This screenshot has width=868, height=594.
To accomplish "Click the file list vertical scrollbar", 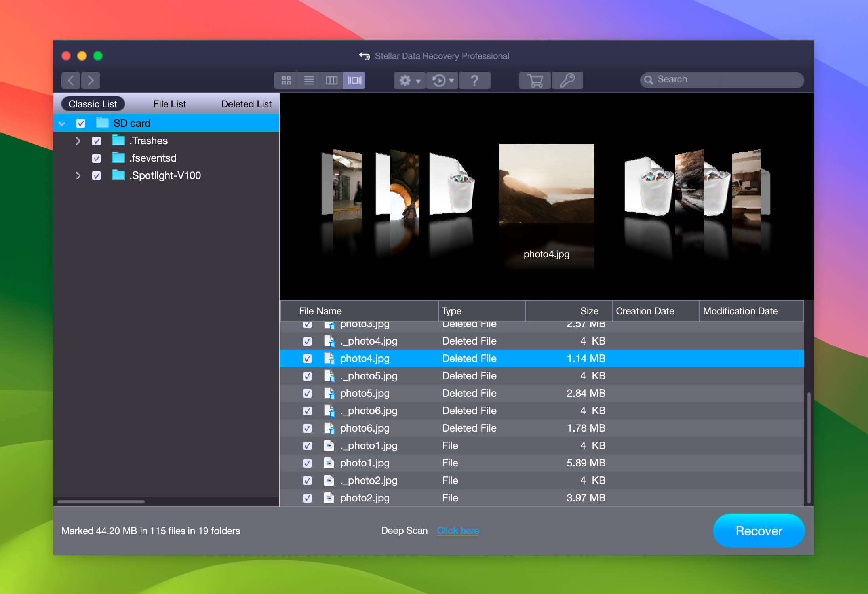I will click(809, 447).
